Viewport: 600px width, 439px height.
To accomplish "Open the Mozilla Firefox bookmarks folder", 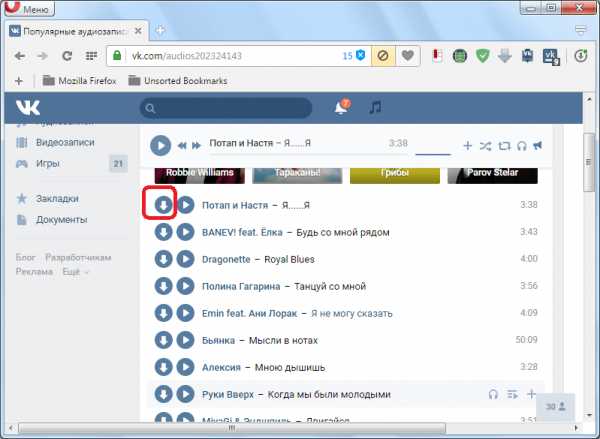I will [79, 81].
